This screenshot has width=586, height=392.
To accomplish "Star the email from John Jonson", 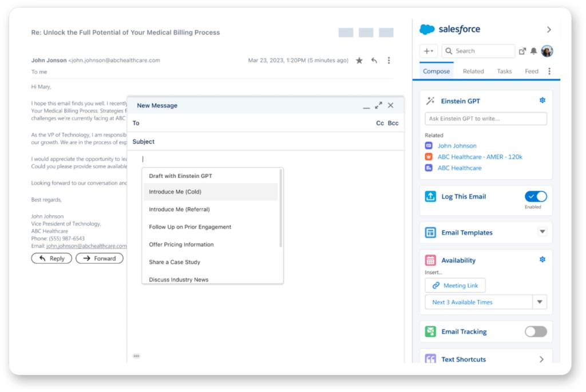I will coord(359,59).
